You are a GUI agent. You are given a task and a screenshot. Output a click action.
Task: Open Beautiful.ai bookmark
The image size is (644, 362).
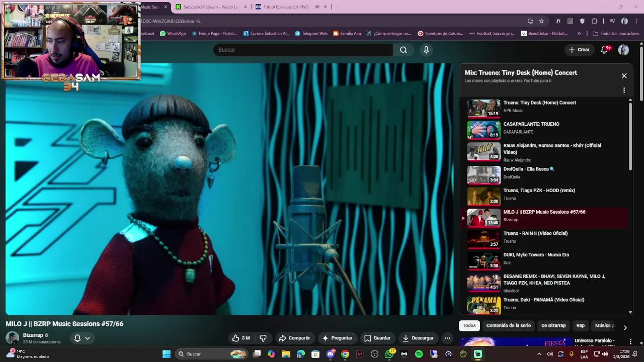[544, 34]
